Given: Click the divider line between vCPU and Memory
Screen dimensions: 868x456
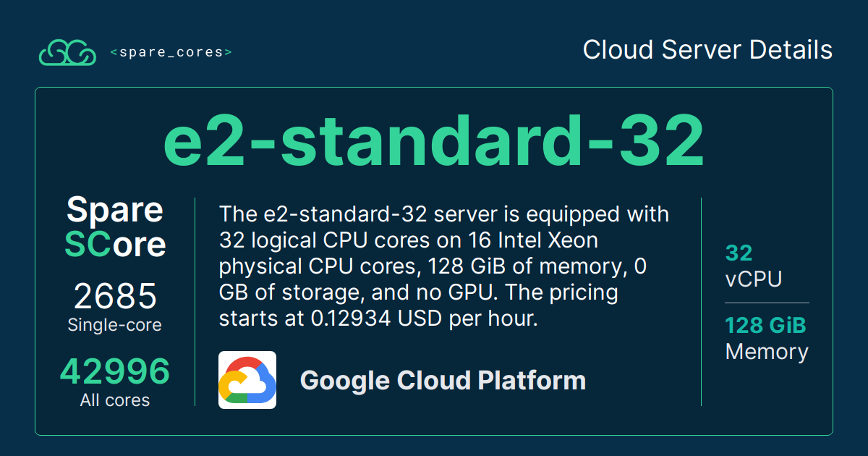Looking at the screenshot, I should 767,303.
